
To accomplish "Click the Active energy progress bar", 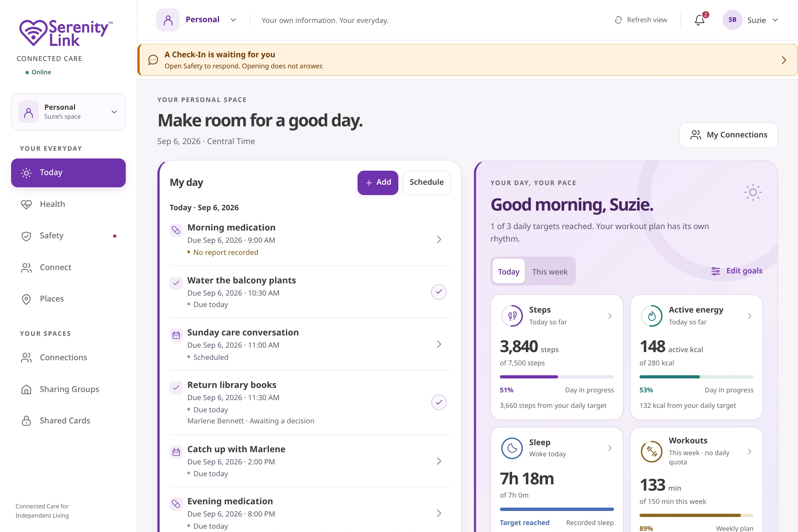I will (696, 377).
